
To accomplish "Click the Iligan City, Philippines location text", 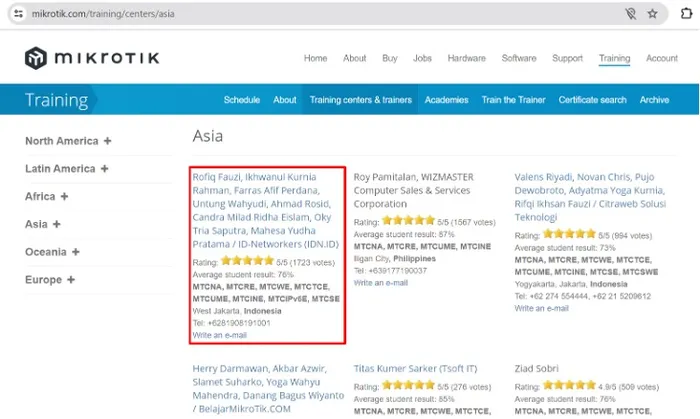I will tap(395, 259).
